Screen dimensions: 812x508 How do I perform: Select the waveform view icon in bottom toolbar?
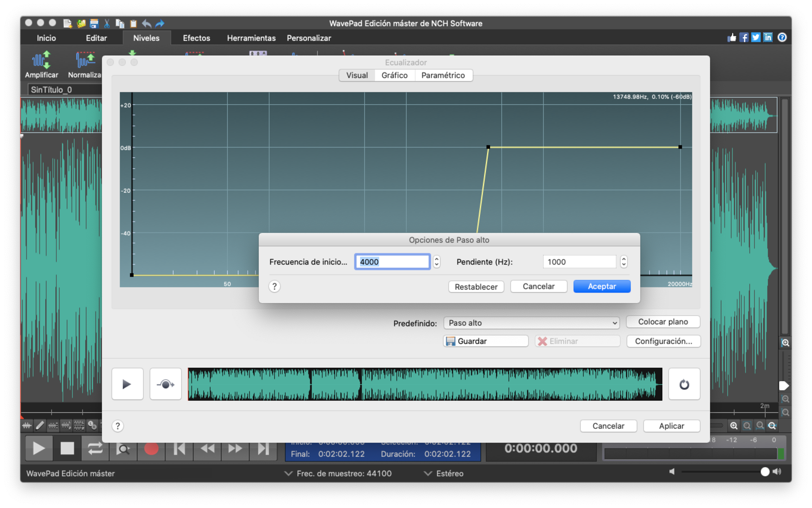pyautogui.click(x=27, y=426)
